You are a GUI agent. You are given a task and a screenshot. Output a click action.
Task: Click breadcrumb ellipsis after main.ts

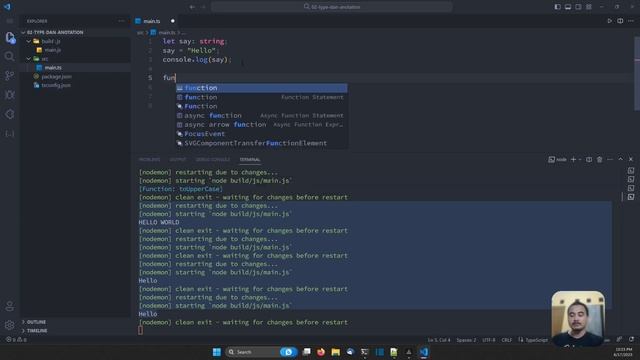tap(184, 32)
